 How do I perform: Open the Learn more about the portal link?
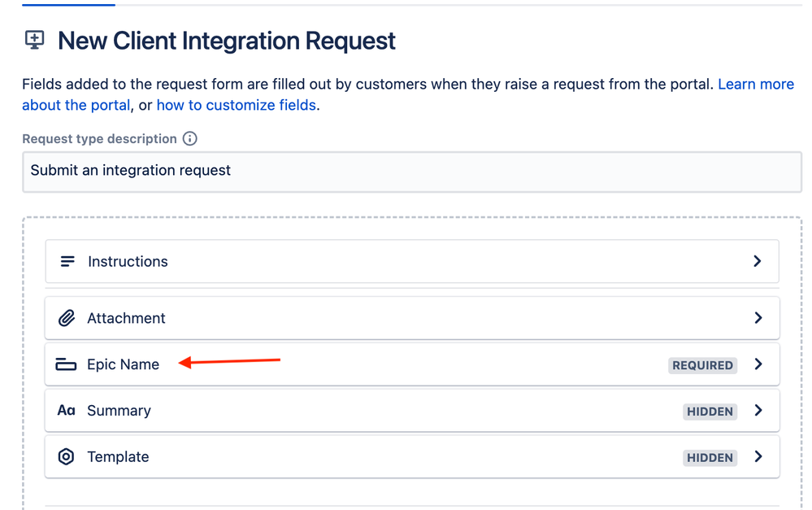755,85
